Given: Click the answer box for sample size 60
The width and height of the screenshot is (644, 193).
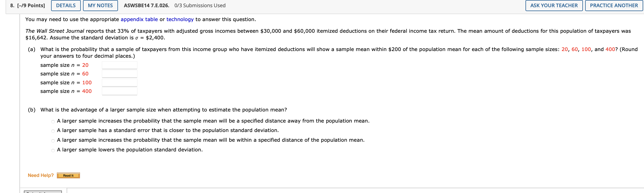Looking at the screenshot, I should [119, 73].
